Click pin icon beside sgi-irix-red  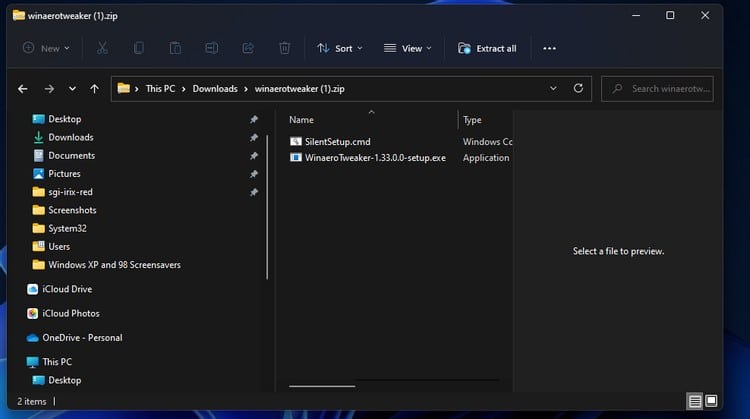click(254, 192)
